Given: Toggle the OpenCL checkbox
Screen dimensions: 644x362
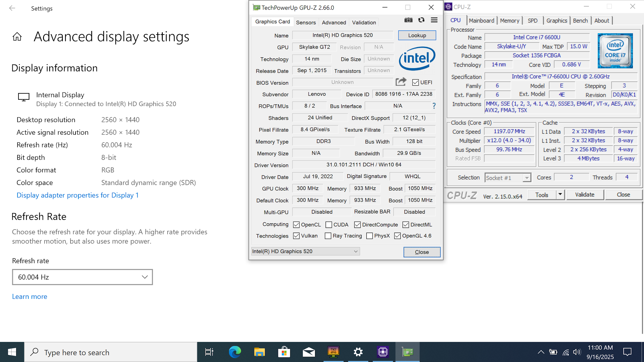Looking at the screenshot, I should pos(296,225).
